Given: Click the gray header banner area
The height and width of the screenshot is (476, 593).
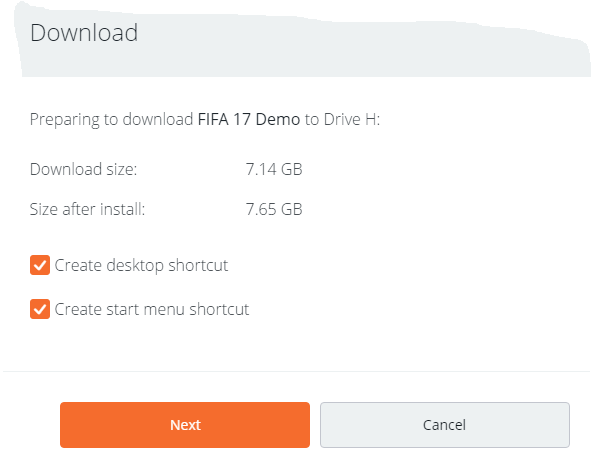Looking at the screenshot, I should click(303, 42).
